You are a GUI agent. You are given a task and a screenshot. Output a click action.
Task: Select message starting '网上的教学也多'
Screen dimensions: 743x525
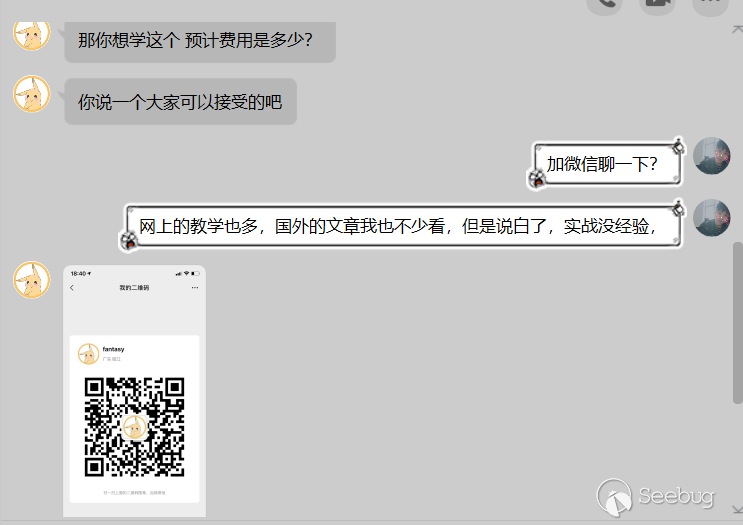[x=401, y=226]
